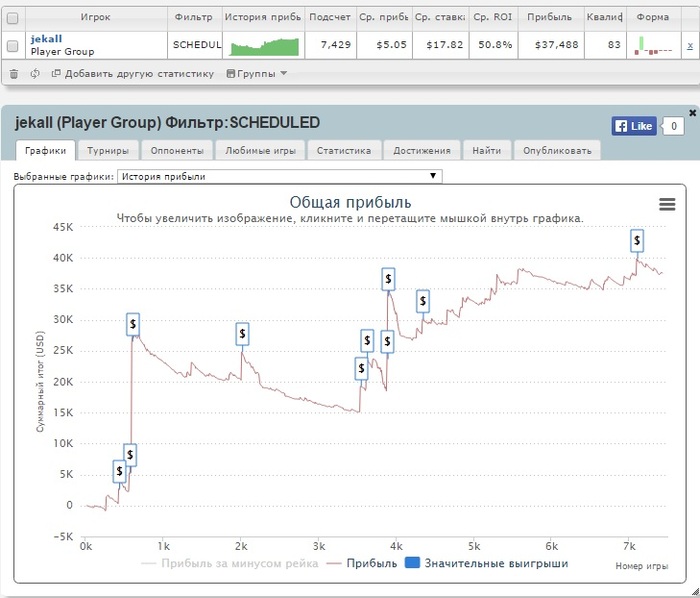Click the dollar marker at 35K peak
This screenshot has width=700, height=598.
point(388,279)
